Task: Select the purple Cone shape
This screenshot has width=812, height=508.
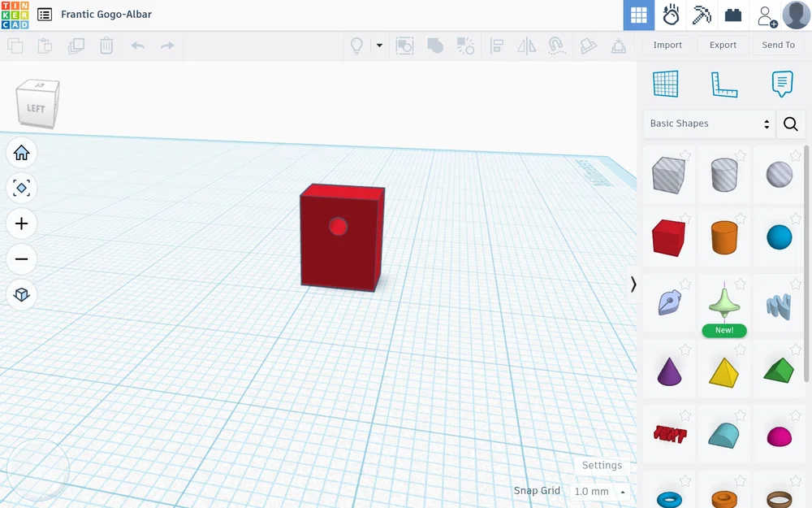Action: tap(669, 371)
